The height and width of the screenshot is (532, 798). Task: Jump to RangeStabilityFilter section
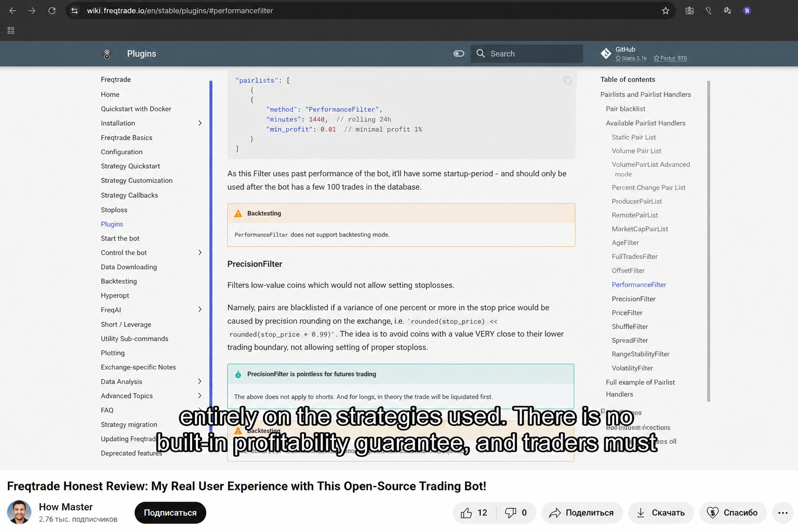(x=641, y=354)
